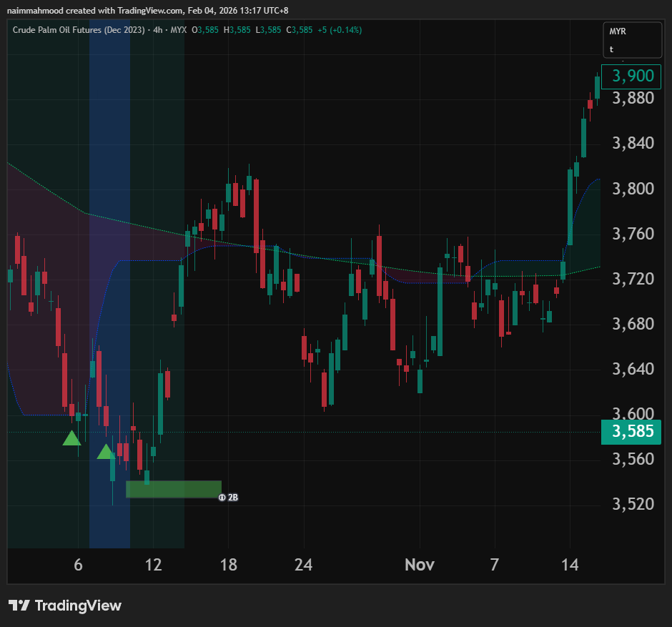Click the 18 date on the time axis
The height and width of the screenshot is (627, 672).
(228, 565)
